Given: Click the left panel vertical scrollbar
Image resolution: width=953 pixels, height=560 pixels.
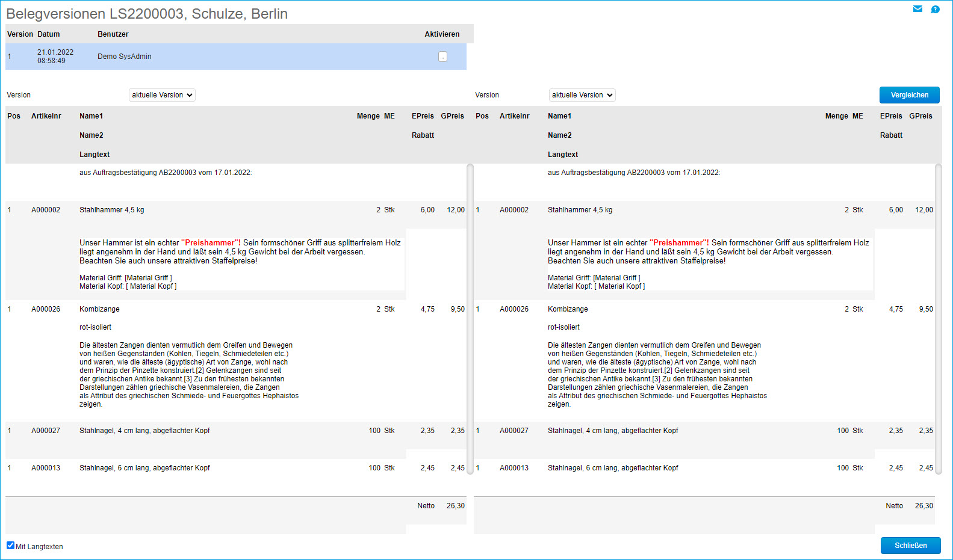Looking at the screenshot, I should click(470, 319).
